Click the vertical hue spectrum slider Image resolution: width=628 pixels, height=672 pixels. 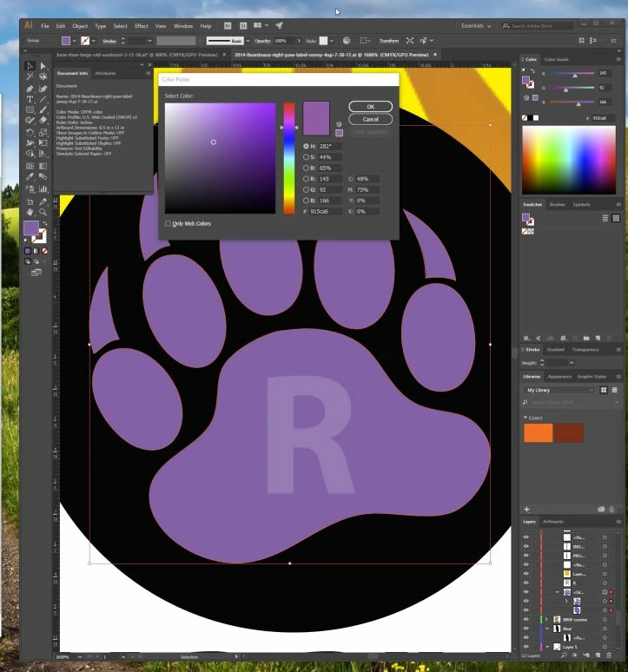point(289,158)
